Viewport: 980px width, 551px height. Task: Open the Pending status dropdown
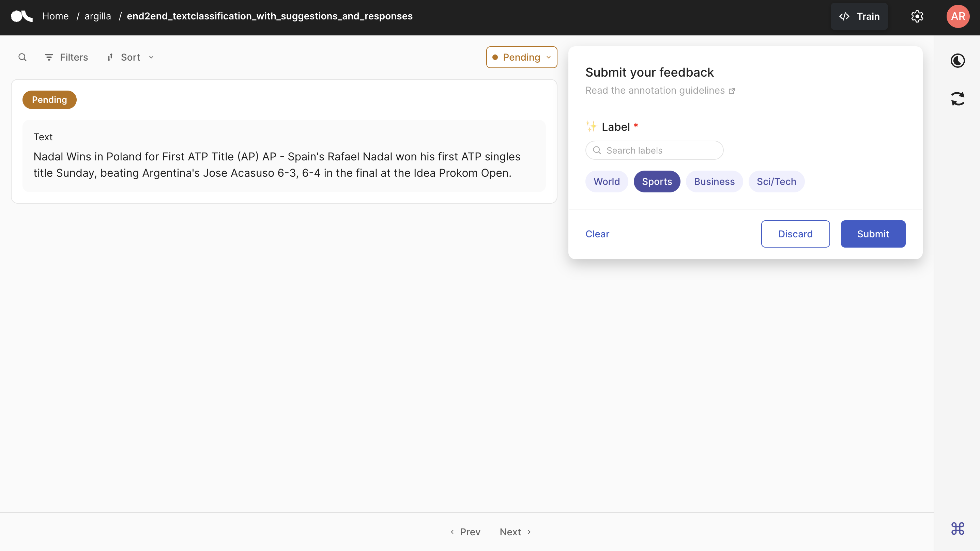coord(522,58)
